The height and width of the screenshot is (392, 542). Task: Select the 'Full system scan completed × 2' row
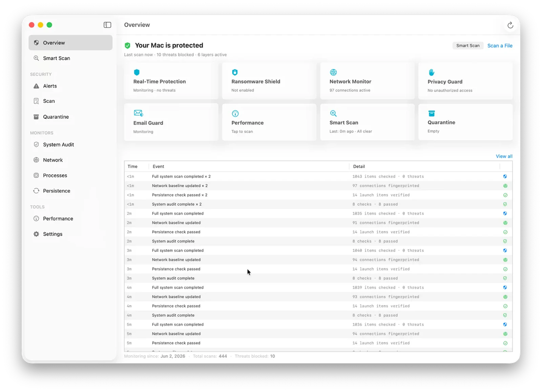318,177
